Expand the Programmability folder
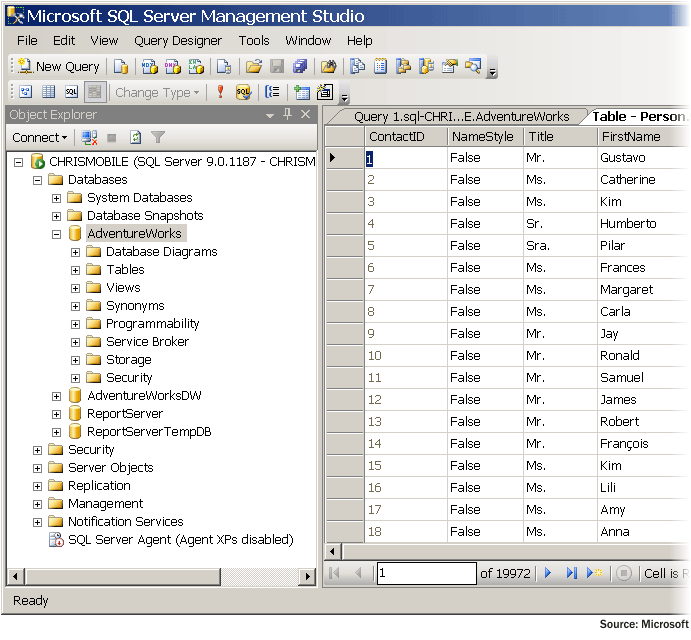 point(75,324)
